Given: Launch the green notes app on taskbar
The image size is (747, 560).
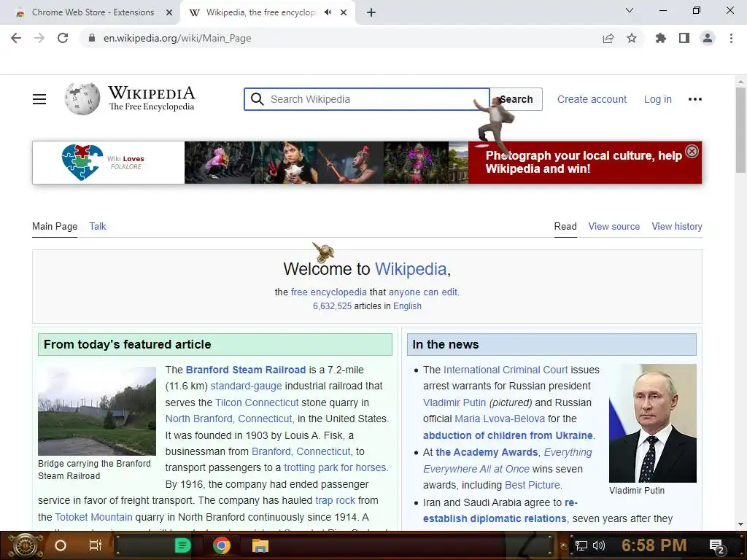Looking at the screenshot, I should 182,545.
